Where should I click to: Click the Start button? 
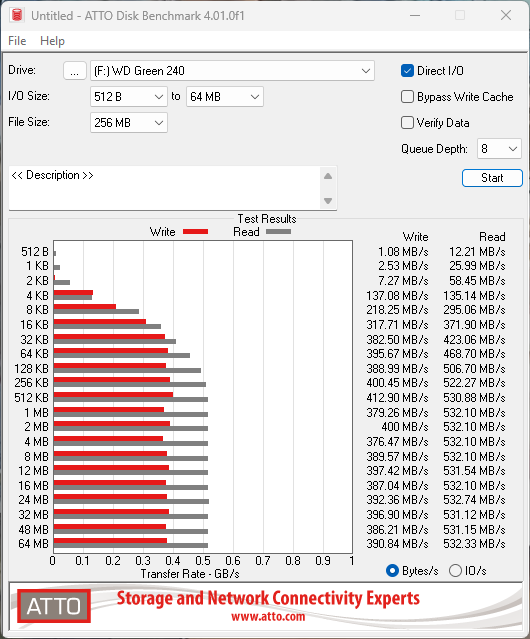(x=492, y=178)
